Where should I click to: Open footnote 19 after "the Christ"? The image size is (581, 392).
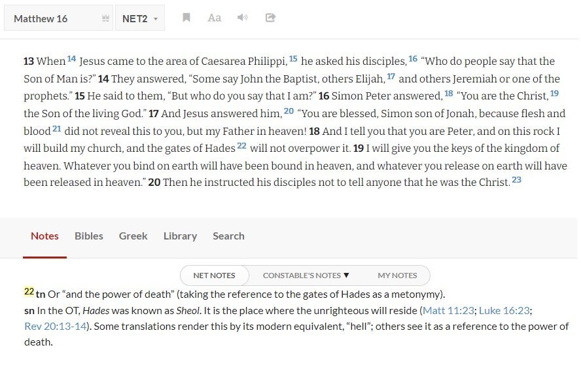coord(554,94)
